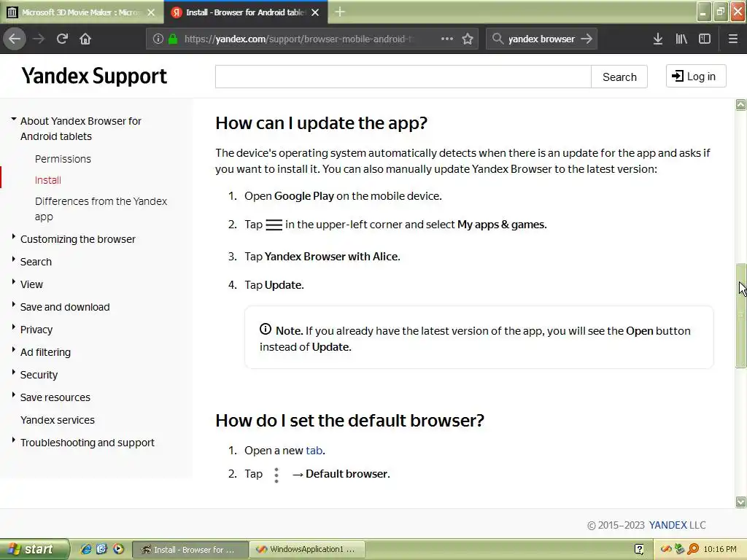The height and width of the screenshot is (560, 747).
Task: Expand the Privacy sidebar section
Action: click(36, 330)
